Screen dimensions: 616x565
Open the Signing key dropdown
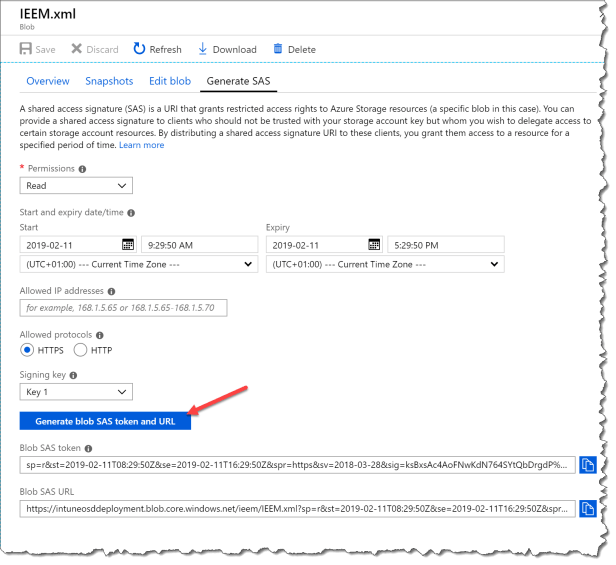click(x=76, y=392)
